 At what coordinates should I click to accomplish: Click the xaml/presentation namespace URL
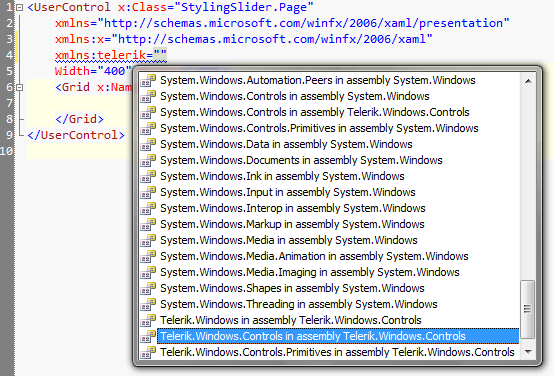pos(303,23)
